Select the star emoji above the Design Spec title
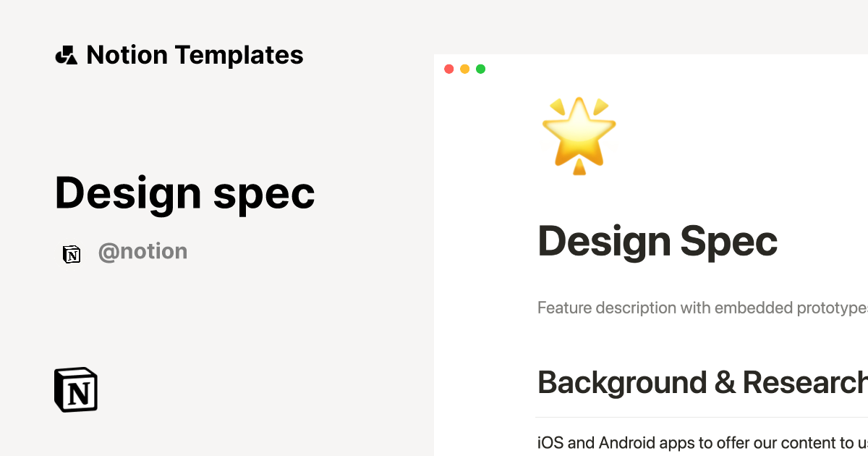 click(x=579, y=134)
